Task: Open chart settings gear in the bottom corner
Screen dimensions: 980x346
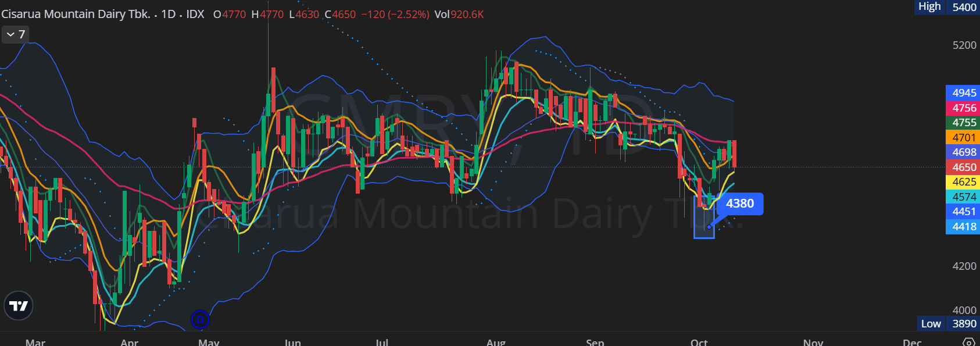Action: (x=968, y=342)
